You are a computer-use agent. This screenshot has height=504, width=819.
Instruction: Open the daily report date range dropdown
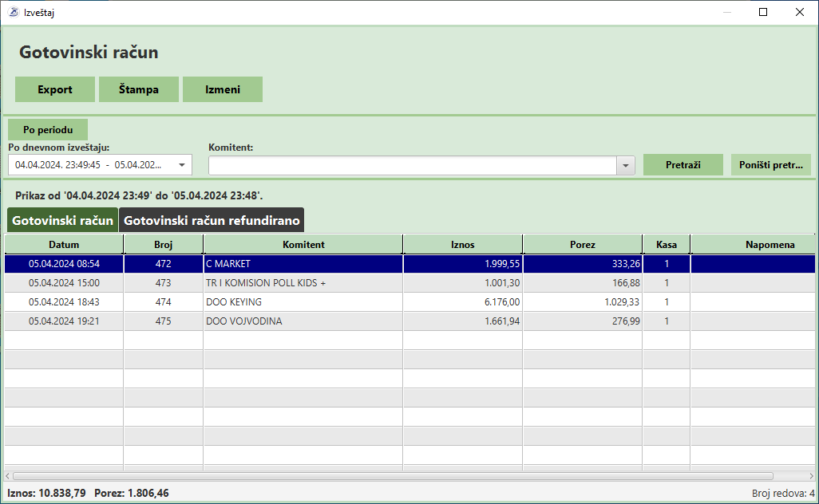coord(182,165)
